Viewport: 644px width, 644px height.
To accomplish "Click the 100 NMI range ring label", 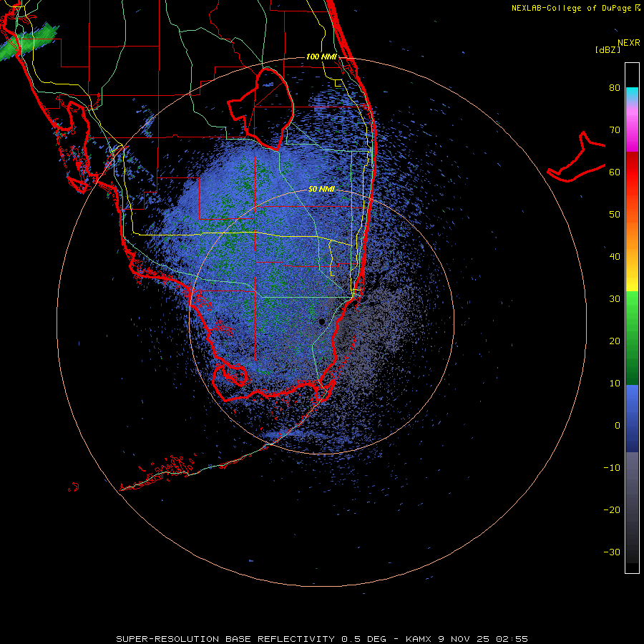I will (321, 57).
